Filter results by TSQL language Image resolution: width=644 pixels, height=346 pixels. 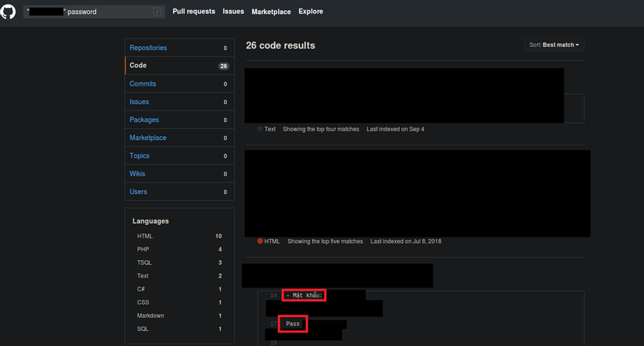(x=180, y=262)
